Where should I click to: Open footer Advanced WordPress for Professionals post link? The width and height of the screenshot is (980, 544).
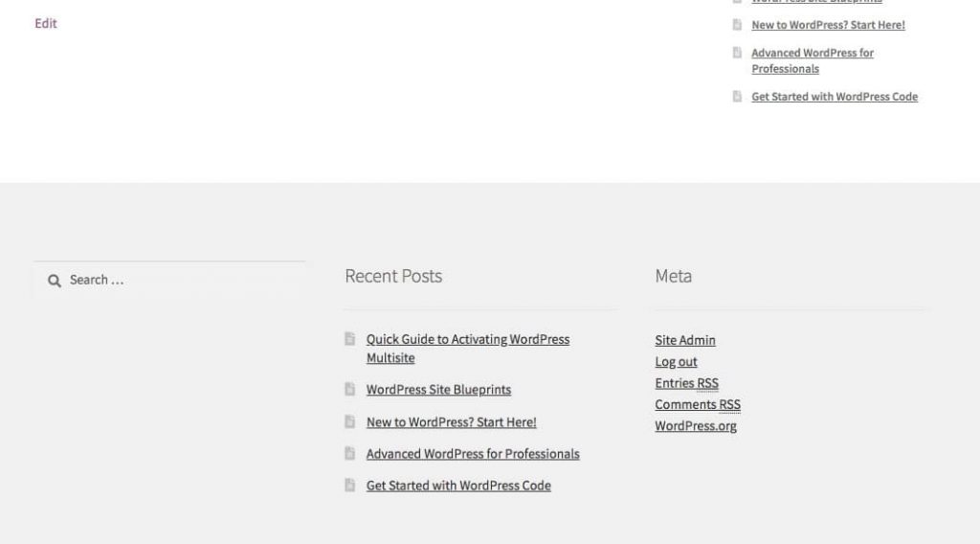(473, 454)
